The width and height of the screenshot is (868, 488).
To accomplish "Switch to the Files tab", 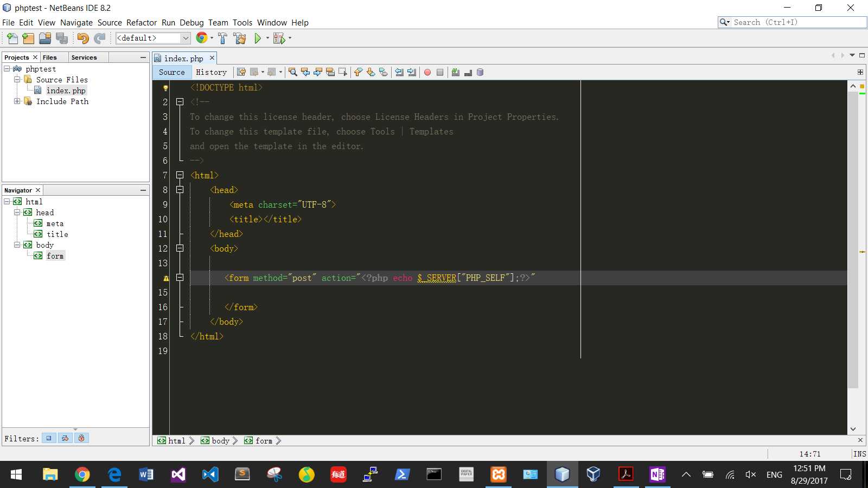I will point(50,57).
